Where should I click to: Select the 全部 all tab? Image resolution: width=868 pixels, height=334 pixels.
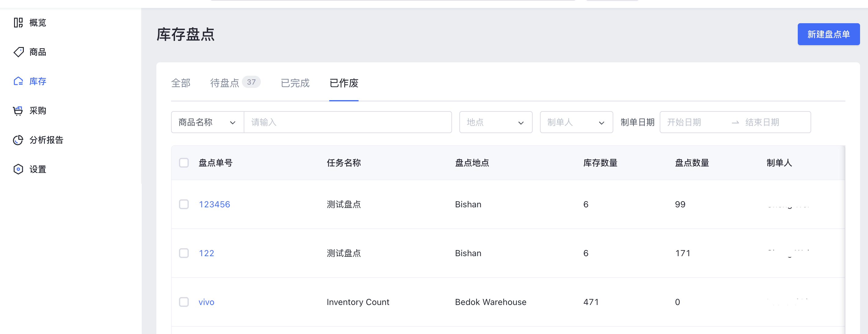[x=181, y=83]
